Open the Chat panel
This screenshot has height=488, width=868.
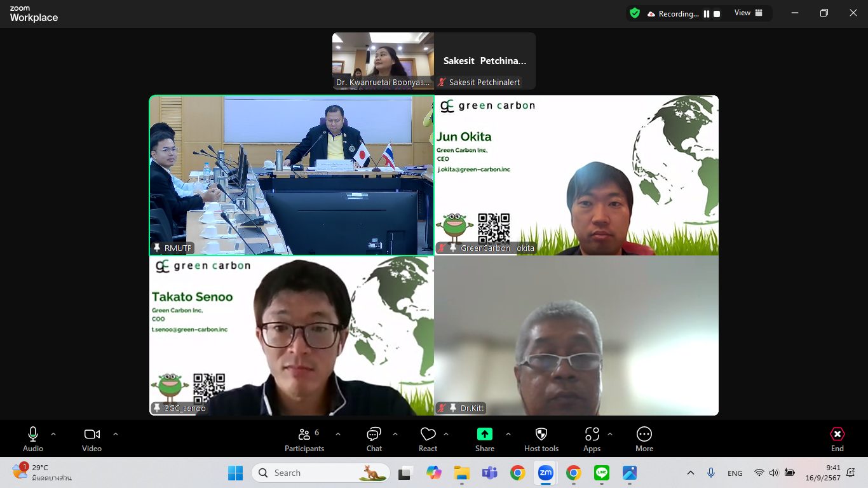(x=374, y=438)
